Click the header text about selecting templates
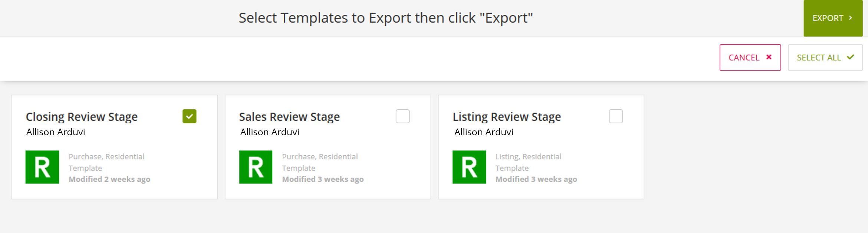 387,17
